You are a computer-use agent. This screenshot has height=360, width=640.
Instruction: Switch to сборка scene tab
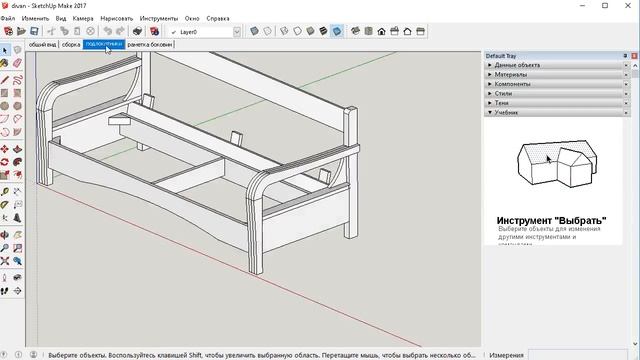click(x=71, y=44)
